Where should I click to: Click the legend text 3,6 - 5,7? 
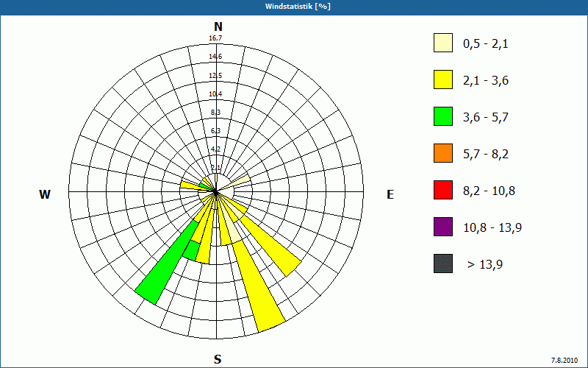pos(486,118)
